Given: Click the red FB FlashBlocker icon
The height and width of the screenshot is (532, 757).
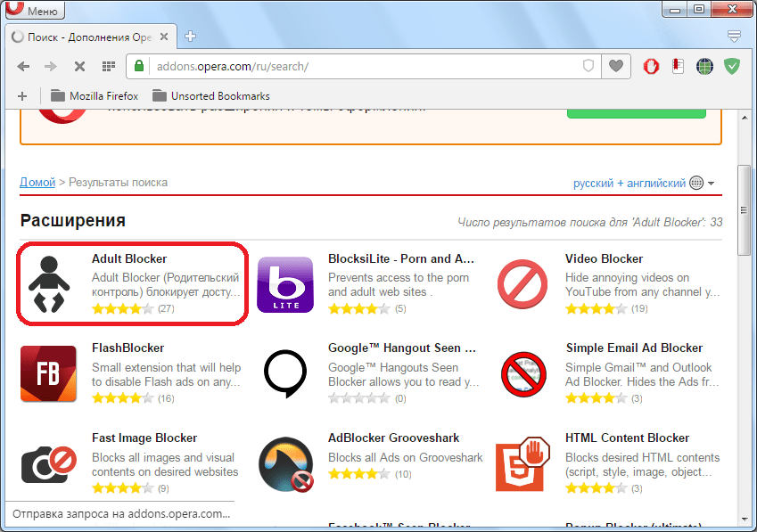Looking at the screenshot, I should [x=48, y=373].
